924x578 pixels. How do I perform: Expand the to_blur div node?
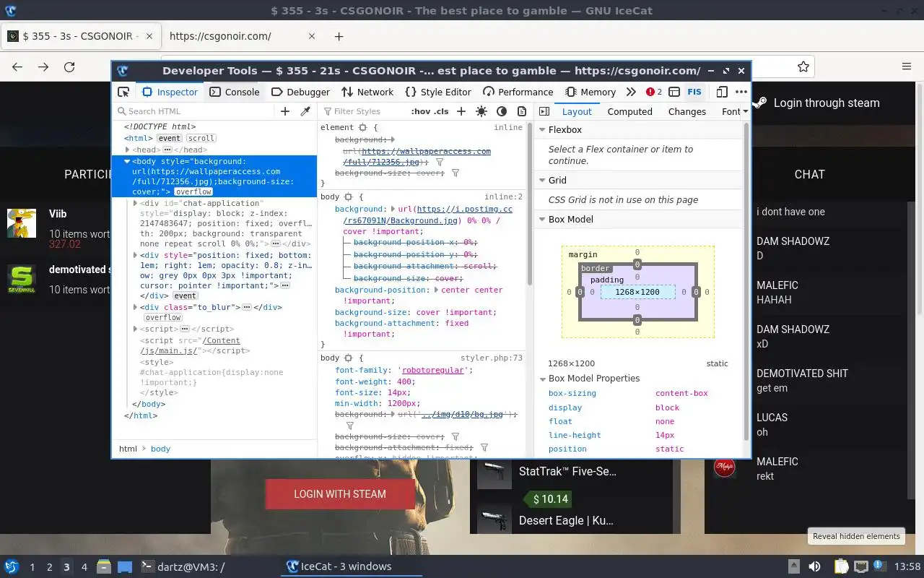pyautogui.click(x=136, y=307)
